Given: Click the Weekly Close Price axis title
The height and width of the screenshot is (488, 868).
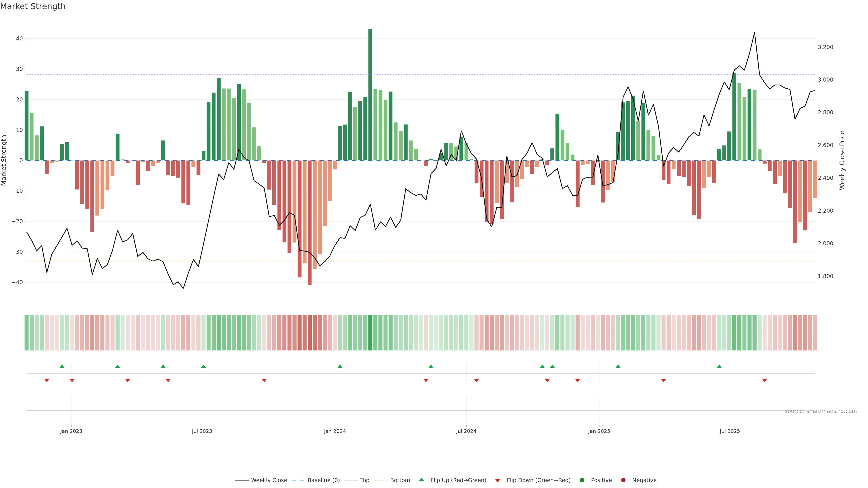Looking at the screenshot, I should 842,160.
